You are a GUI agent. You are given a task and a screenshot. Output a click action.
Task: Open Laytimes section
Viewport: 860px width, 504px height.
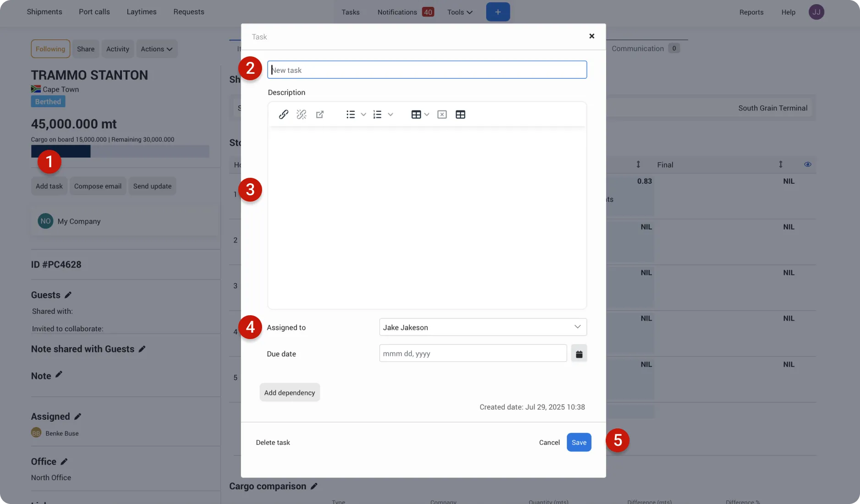(142, 12)
